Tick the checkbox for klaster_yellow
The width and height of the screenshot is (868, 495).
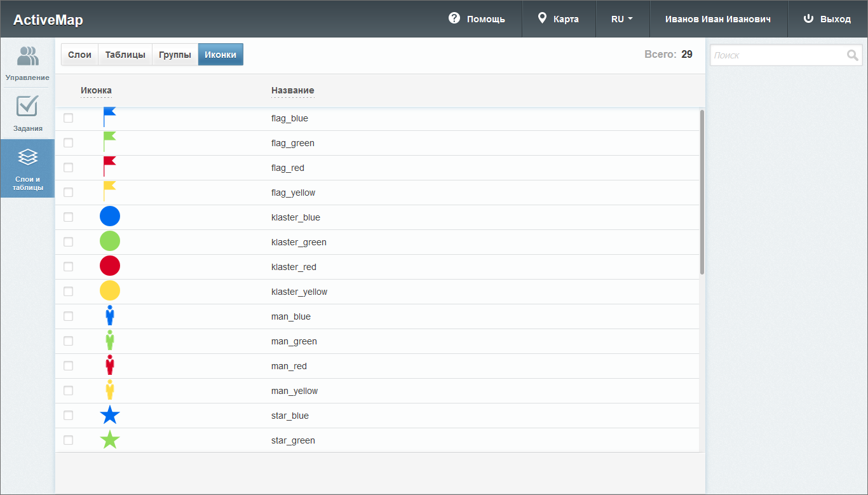click(69, 292)
